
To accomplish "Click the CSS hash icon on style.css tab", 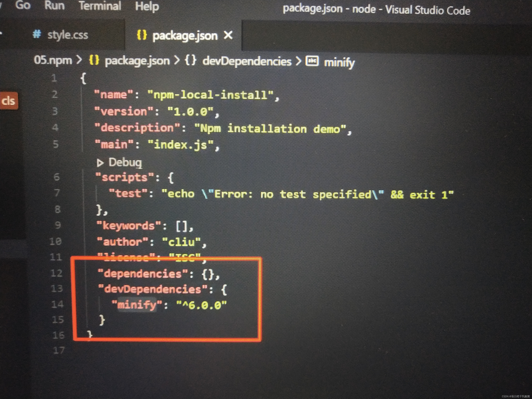I will pos(37,34).
